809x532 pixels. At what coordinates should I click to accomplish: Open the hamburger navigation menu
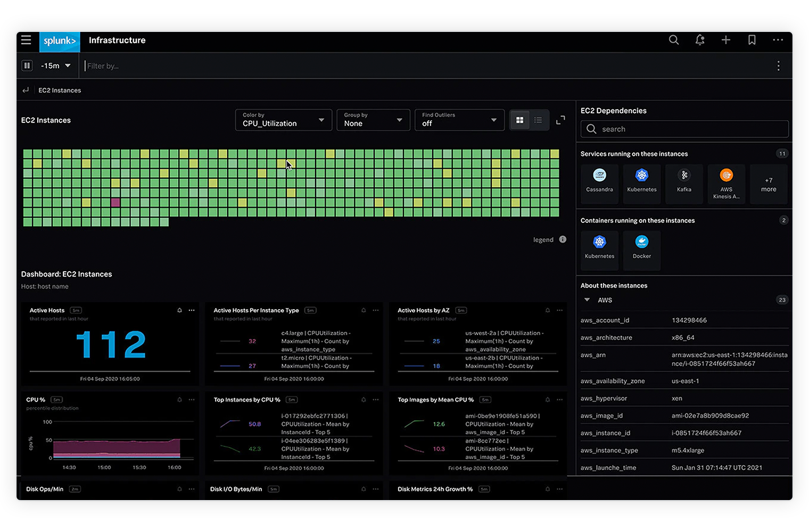26,40
